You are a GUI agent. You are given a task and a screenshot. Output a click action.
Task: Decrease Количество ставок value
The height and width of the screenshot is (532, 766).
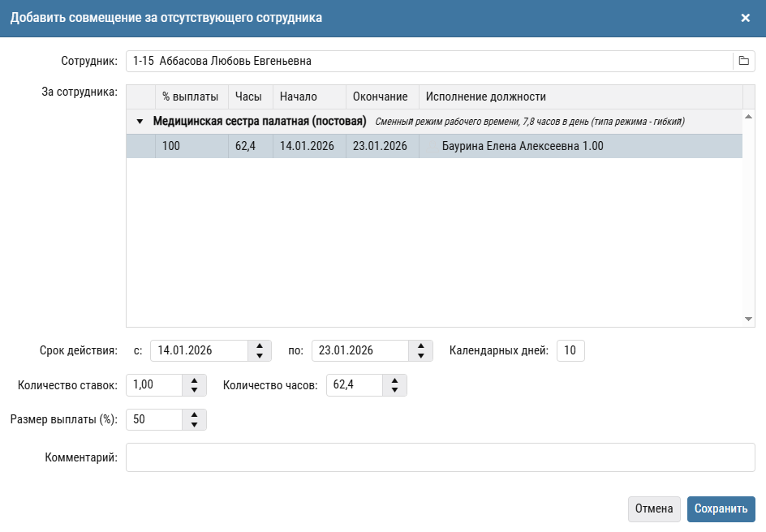(x=194, y=390)
